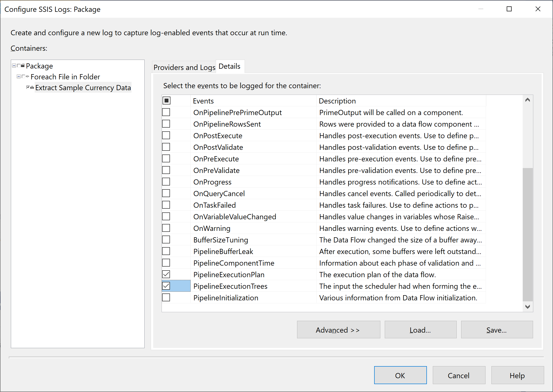This screenshot has width=553, height=392.
Task: Click the Load... button
Action: point(420,330)
